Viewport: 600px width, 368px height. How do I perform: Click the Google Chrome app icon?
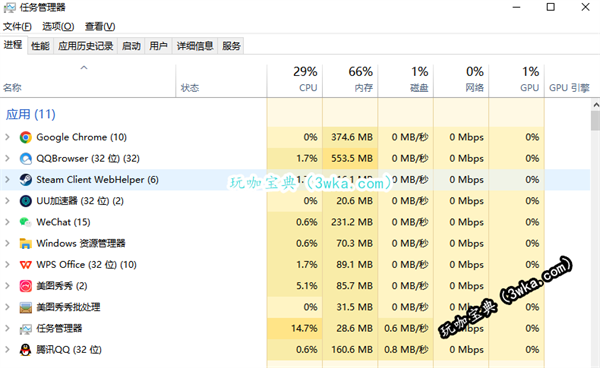[26, 137]
